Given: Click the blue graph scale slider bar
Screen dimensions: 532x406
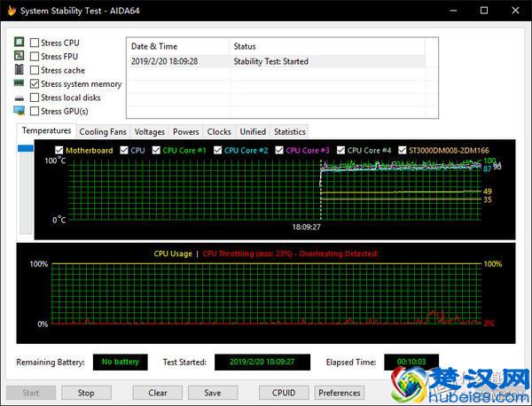Looking at the screenshot, I should (x=25, y=150).
